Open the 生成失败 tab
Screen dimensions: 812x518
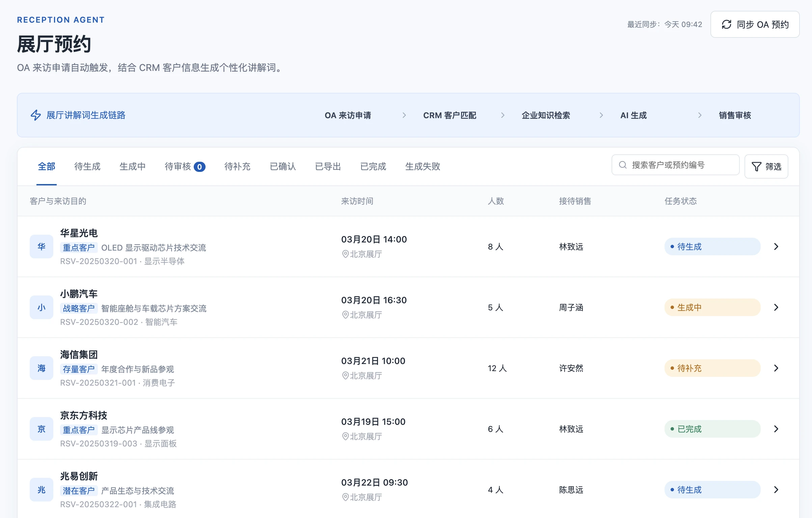(423, 166)
